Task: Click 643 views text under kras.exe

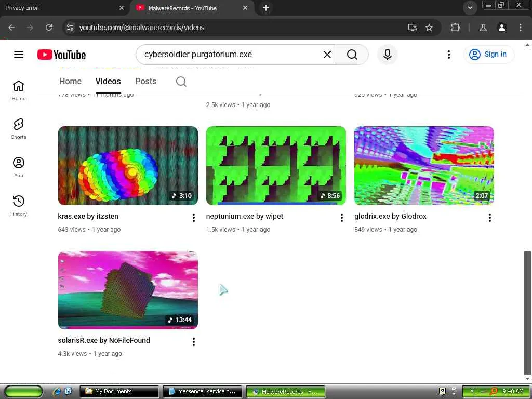Action: (x=72, y=229)
